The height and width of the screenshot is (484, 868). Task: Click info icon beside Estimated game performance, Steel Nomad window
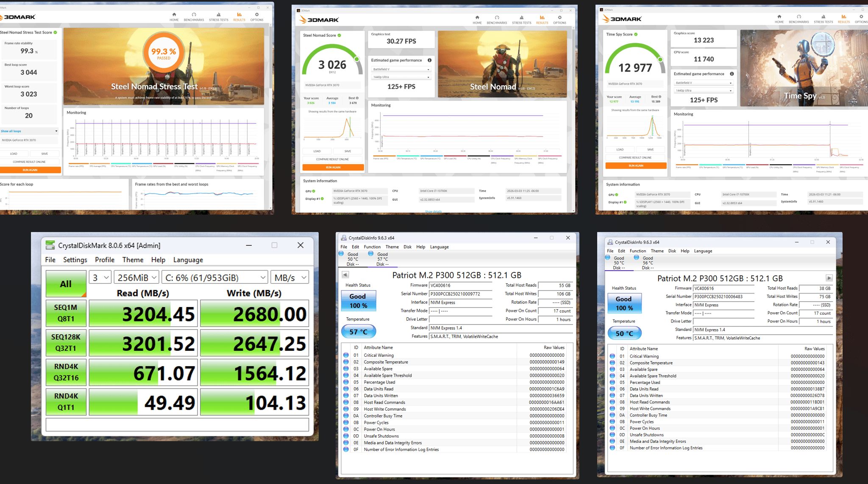point(429,60)
